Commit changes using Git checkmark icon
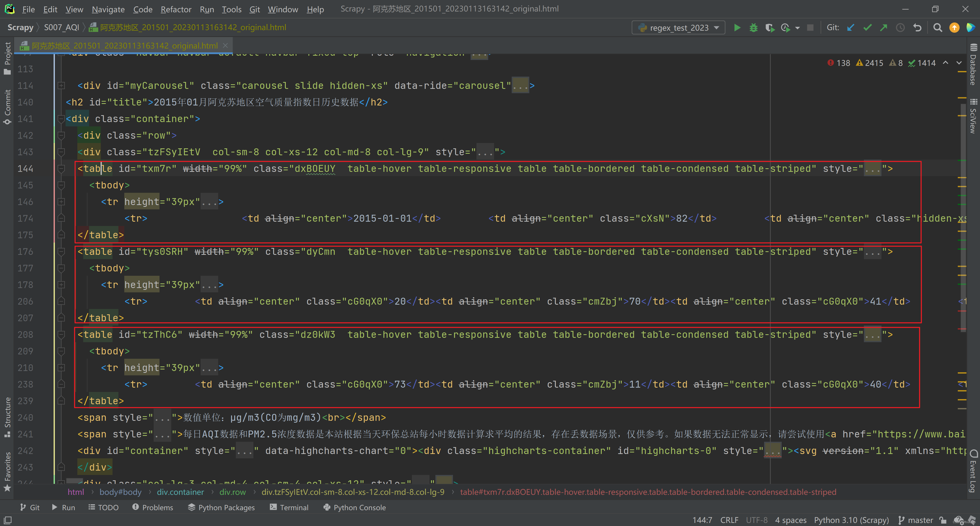980x526 pixels. tap(867, 28)
